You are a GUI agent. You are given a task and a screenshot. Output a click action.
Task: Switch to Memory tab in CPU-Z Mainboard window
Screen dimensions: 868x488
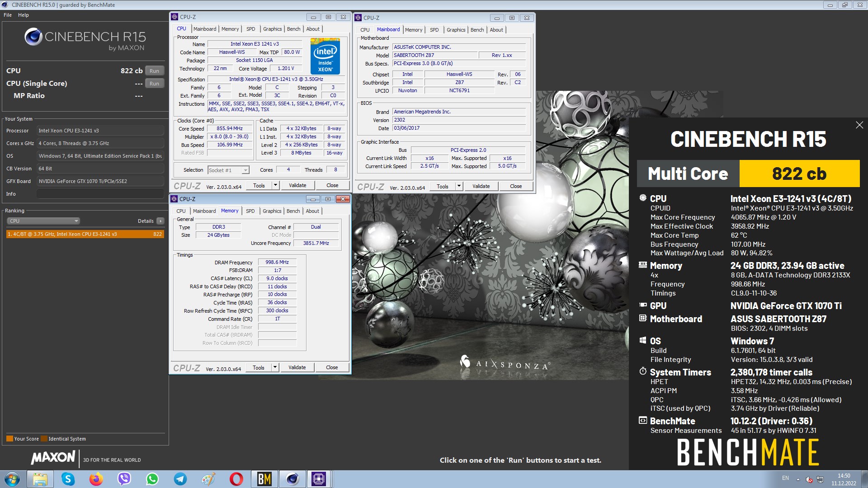414,30
